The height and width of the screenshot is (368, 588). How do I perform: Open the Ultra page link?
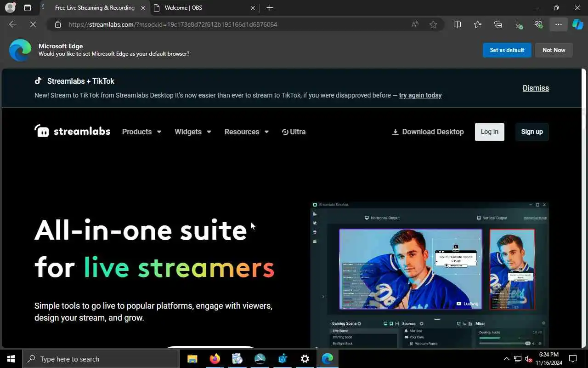(x=294, y=132)
